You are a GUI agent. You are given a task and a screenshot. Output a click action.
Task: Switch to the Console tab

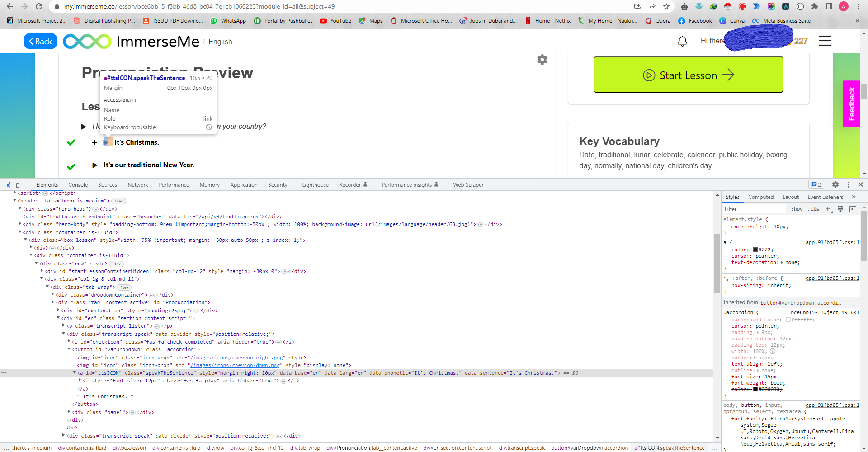[x=78, y=185]
